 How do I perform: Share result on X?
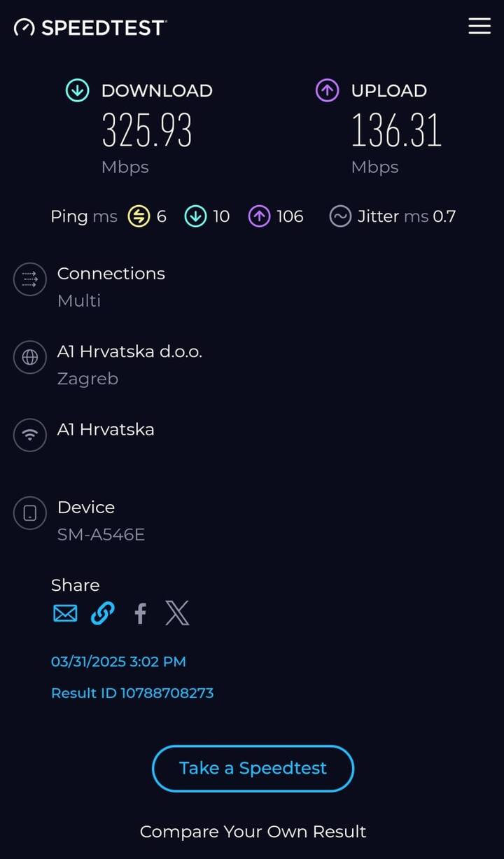point(177,613)
